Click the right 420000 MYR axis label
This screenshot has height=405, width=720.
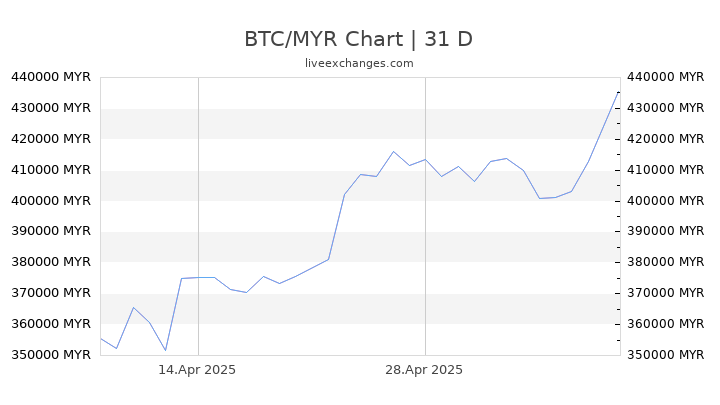click(665, 139)
